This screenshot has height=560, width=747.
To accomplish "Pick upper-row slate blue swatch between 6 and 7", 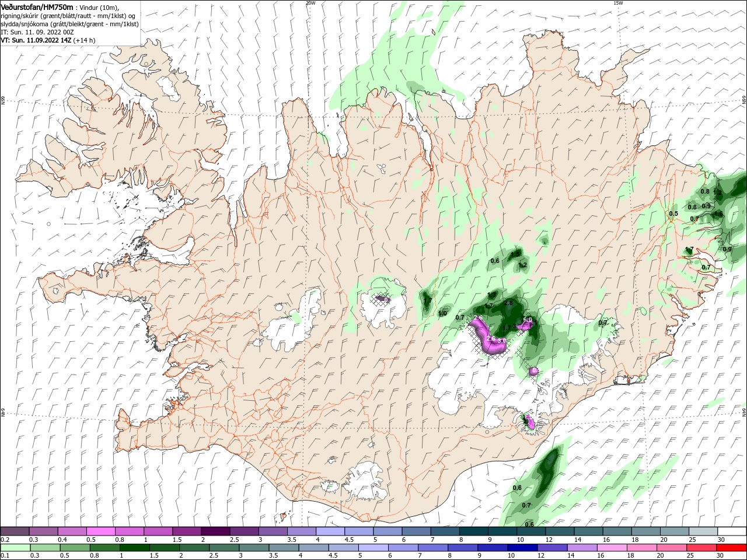I will 417,531.
